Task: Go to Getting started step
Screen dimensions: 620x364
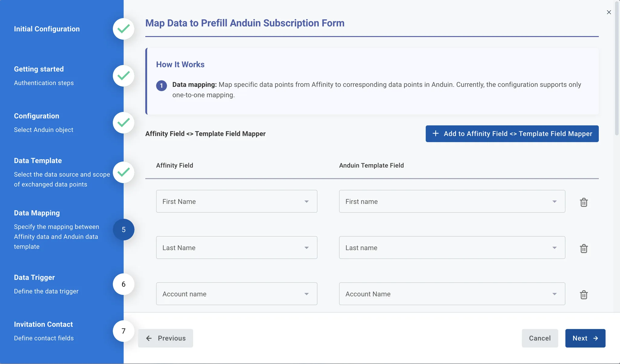Action: click(x=39, y=69)
